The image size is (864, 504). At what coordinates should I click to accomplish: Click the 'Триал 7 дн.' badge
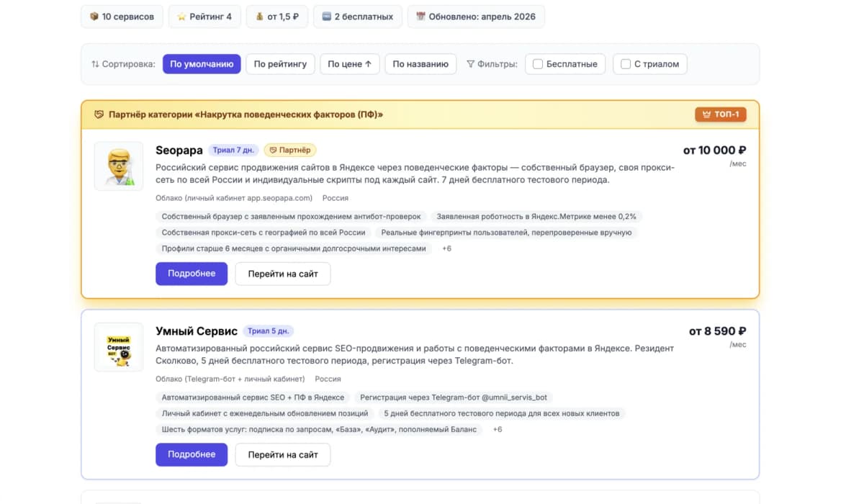pos(233,150)
